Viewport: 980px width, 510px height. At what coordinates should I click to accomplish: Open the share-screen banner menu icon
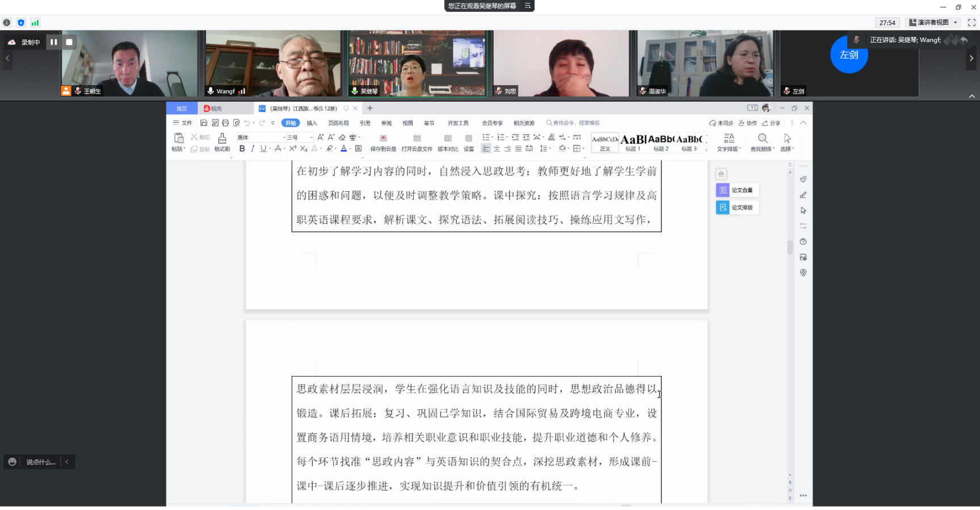tap(527, 6)
